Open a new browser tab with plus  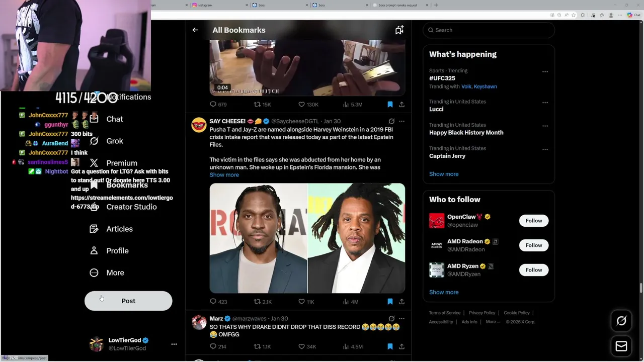(x=436, y=5)
